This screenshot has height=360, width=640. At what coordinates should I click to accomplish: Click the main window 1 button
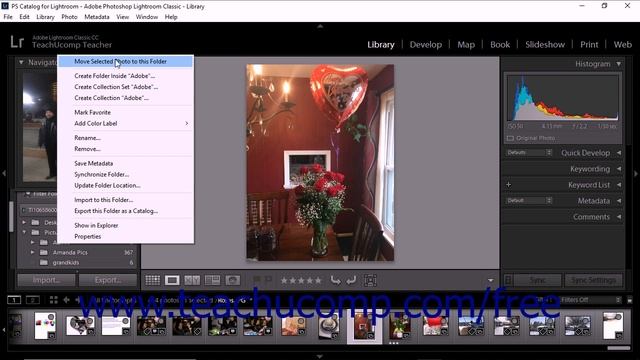click(x=14, y=300)
